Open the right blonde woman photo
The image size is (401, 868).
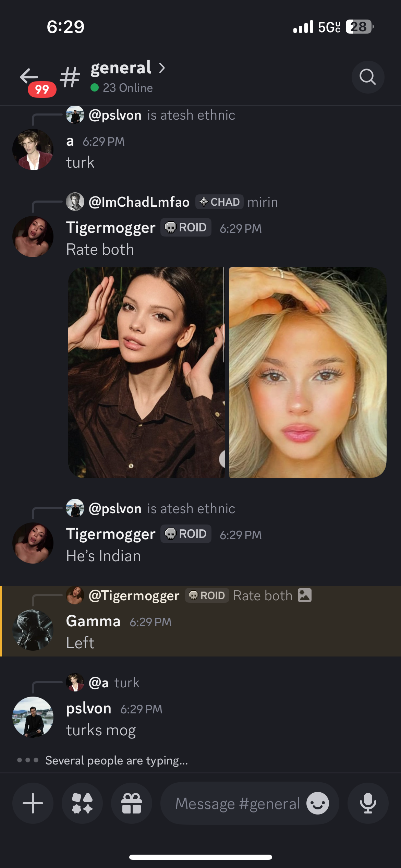[x=308, y=373]
